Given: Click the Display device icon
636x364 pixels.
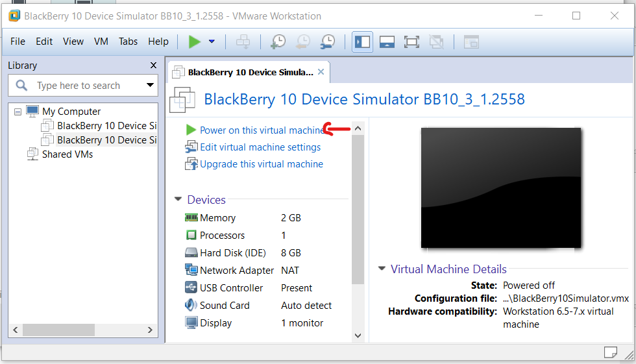Looking at the screenshot, I should [191, 322].
